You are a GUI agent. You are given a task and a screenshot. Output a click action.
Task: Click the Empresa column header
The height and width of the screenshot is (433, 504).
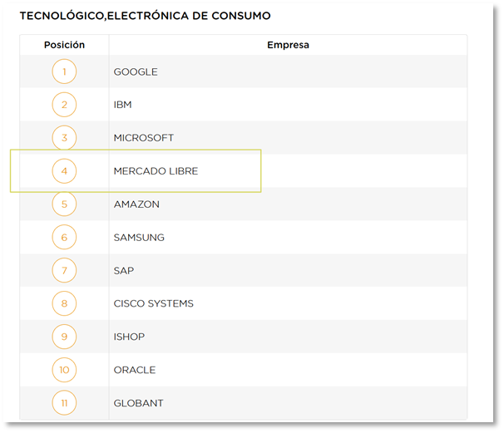tap(288, 45)
